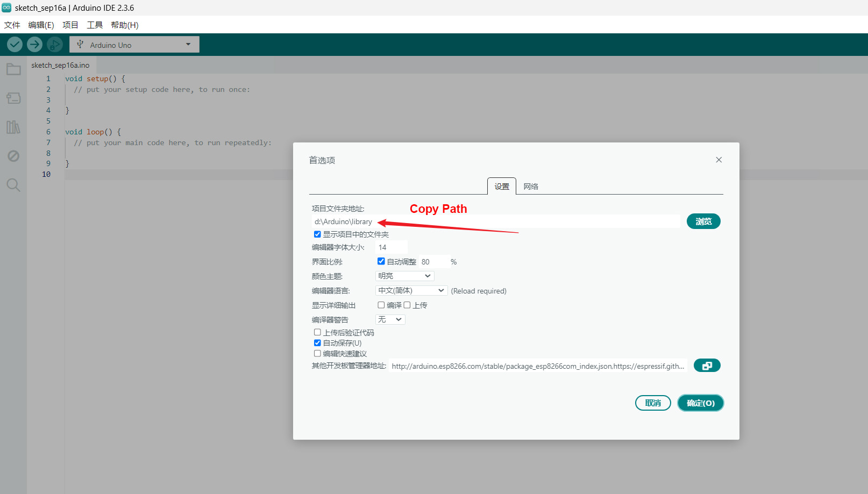Click the Upload arrow icon
The width and height of the screenshot is (868, 494).
coord(35,45)
